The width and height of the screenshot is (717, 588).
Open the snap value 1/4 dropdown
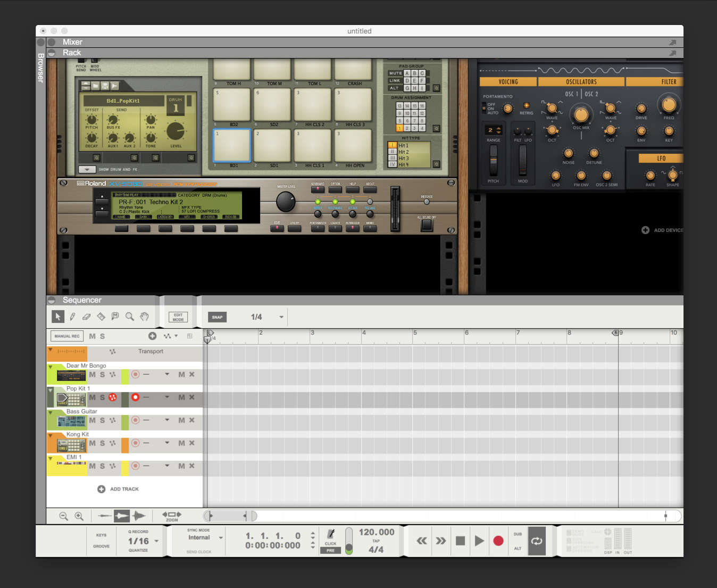pyautogui.click(x=281, y=317)
